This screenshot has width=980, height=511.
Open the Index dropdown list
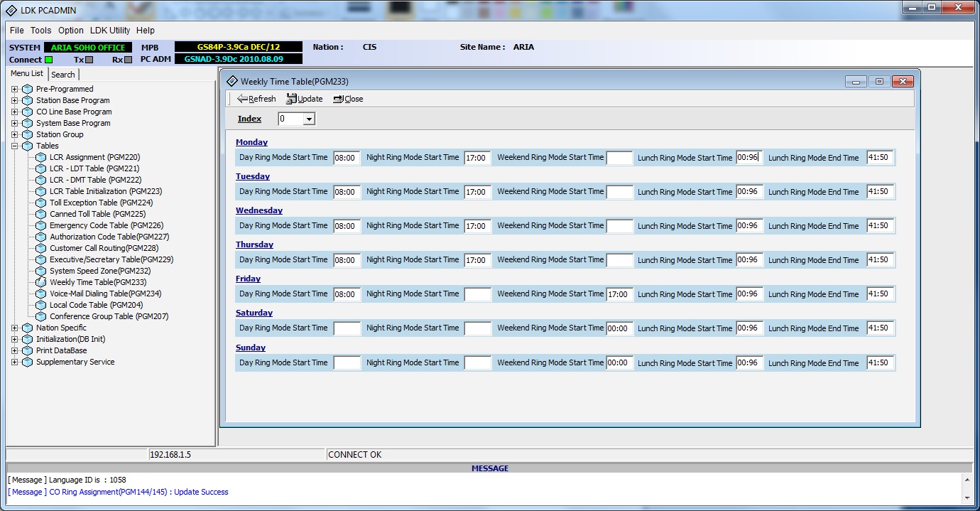tap(309, 119)
